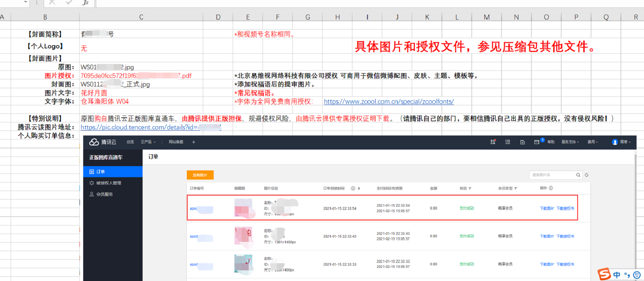
Task: Select 订单 in the left sidebar
Action: click(113, 171)
